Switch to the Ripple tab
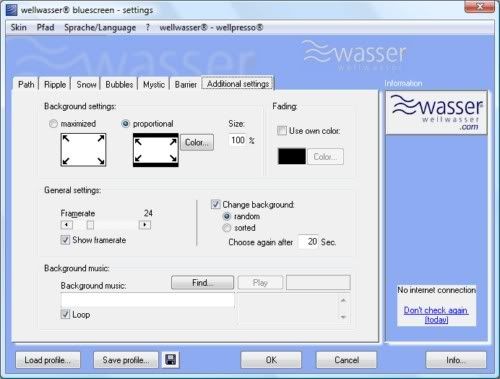The width and height of the screenshot is (500, 379). pyautogui.click(x=55, y=84)
